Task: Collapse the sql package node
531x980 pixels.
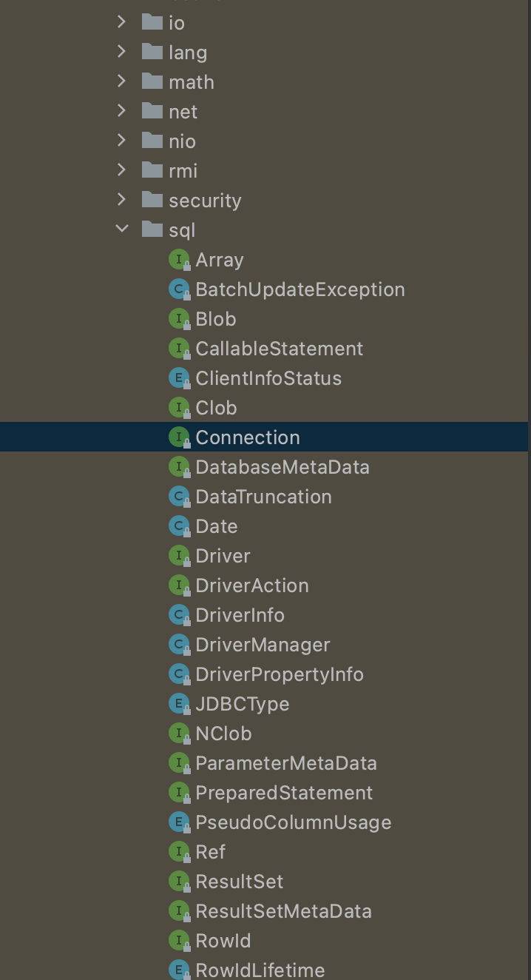Action: pos(122,229)
